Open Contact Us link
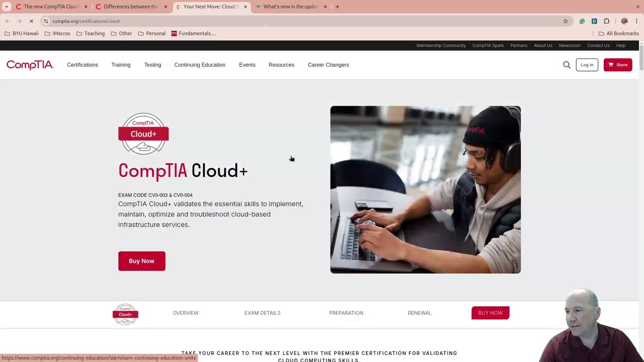The image size is (644, 362). [x=598, y=45]
